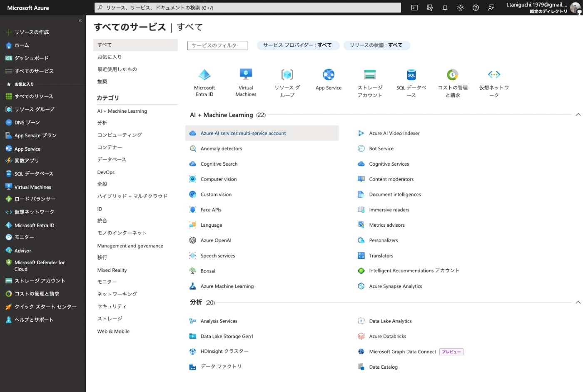This screenshot has width=583, height=392.
Task: Choose the コンピューティング category
Action: point(120,135)
